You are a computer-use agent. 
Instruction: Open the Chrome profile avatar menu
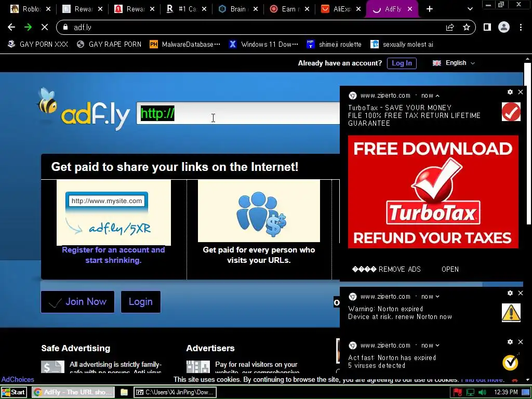pos(504,27)
